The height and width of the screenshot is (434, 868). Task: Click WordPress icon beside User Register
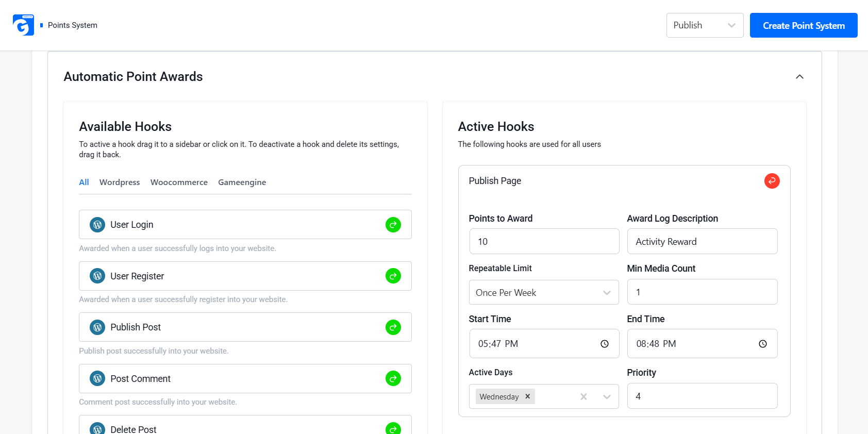pos(97,276)
